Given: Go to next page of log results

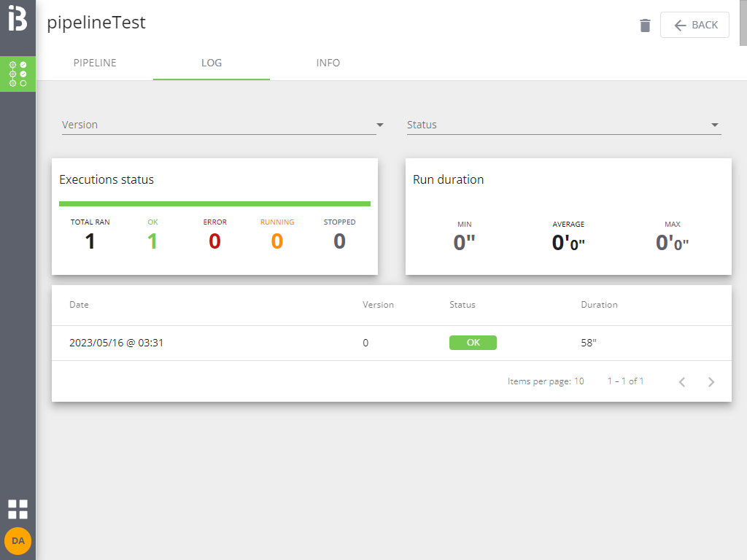Looking at the screenshot, I should (711, 381).
